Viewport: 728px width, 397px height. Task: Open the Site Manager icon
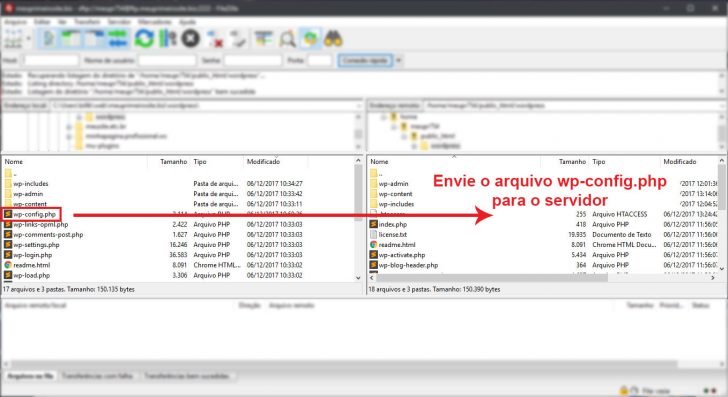pyautogui.click(x=13, y=38)
